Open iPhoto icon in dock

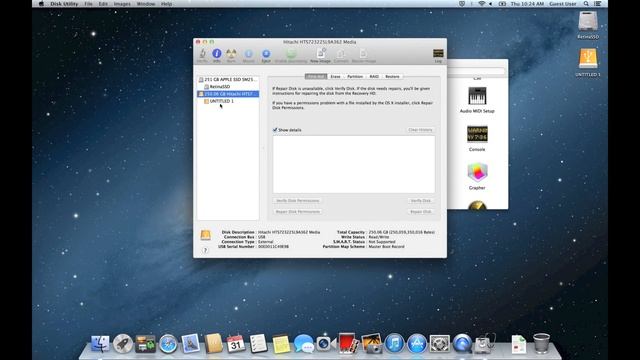click(371, 344)
